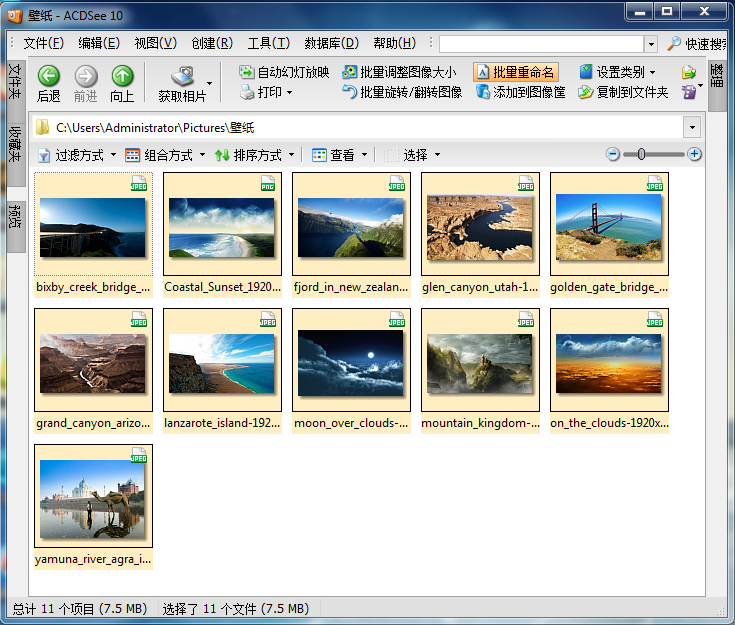Click the quick search magnifier icon

click(x=674, y=44)
